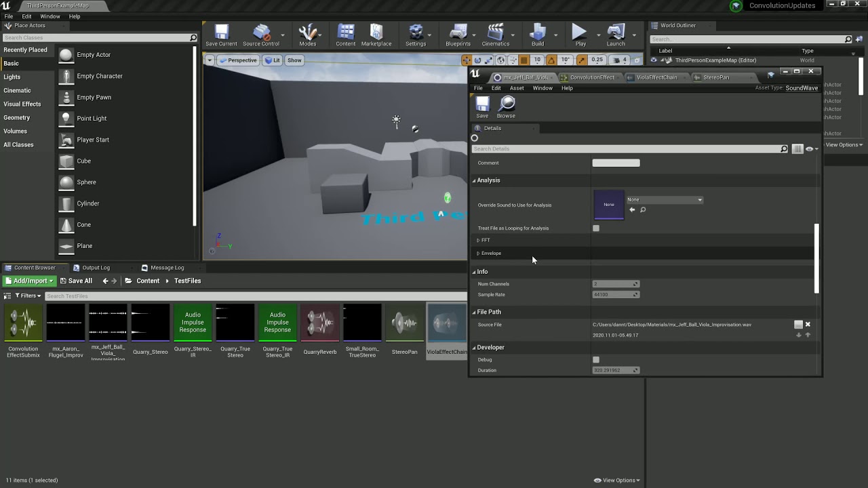Click the Search Details input field

pos(630,149)
